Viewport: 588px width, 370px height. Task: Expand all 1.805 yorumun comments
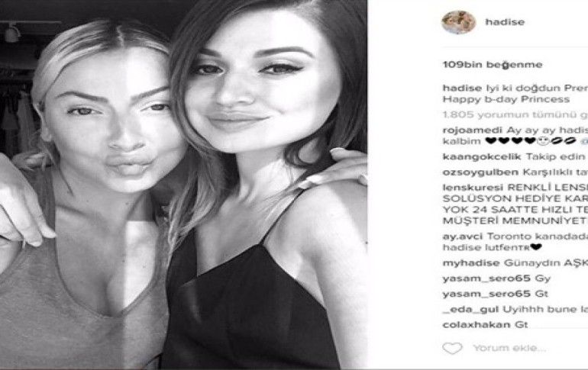tap(515, 114)
